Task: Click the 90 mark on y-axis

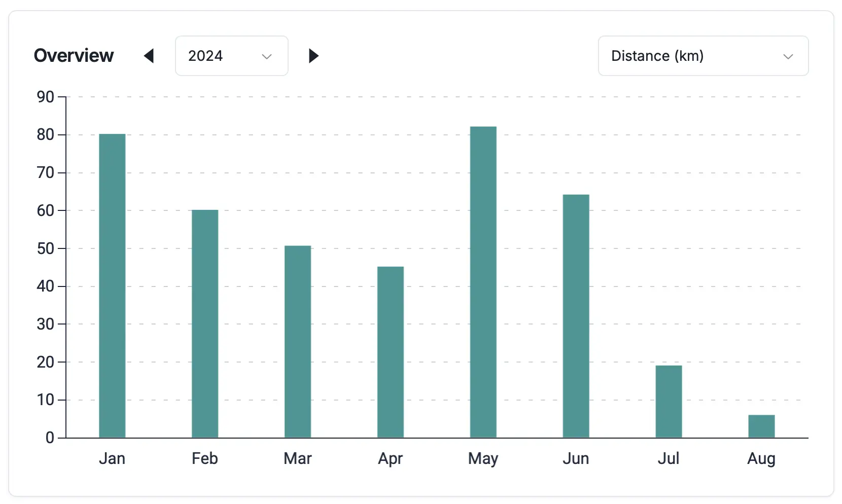Action: tap(46, 96)
